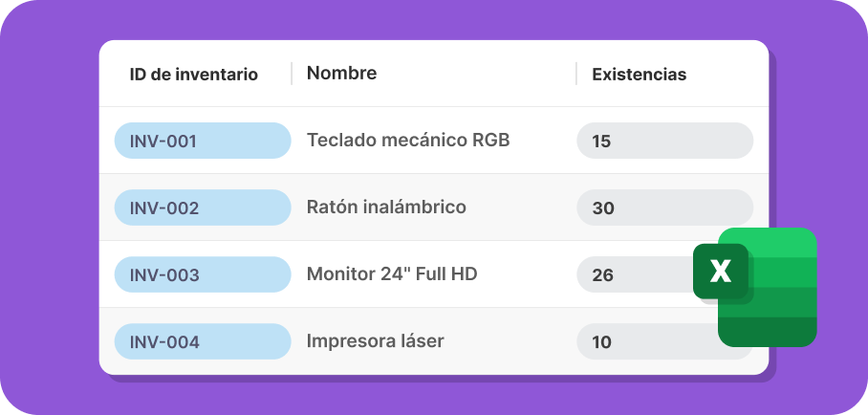The width and height of the screenshot is (868, 415).
Task: Click the Existencias column header
Action: pyautogui.click(x=640, y=75)
